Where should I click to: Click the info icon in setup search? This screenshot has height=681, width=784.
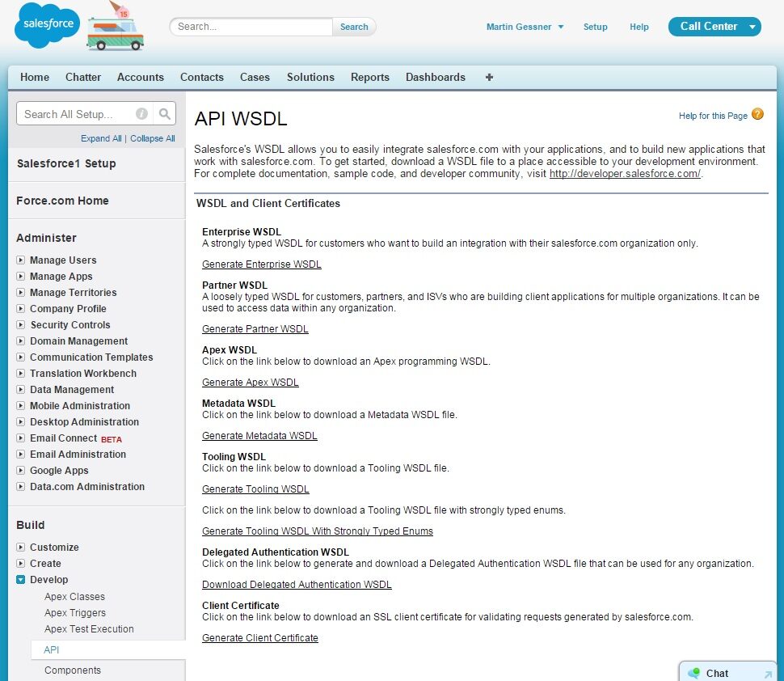point(141,114)
